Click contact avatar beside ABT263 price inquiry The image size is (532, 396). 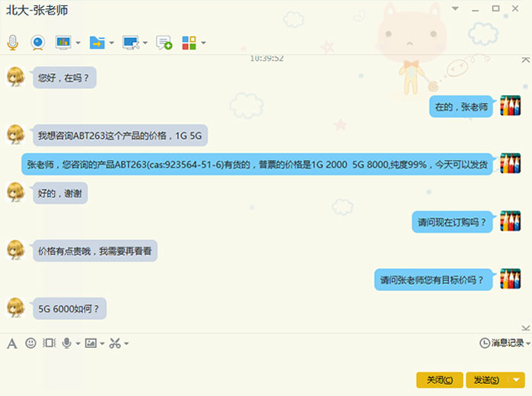[16, 134]
